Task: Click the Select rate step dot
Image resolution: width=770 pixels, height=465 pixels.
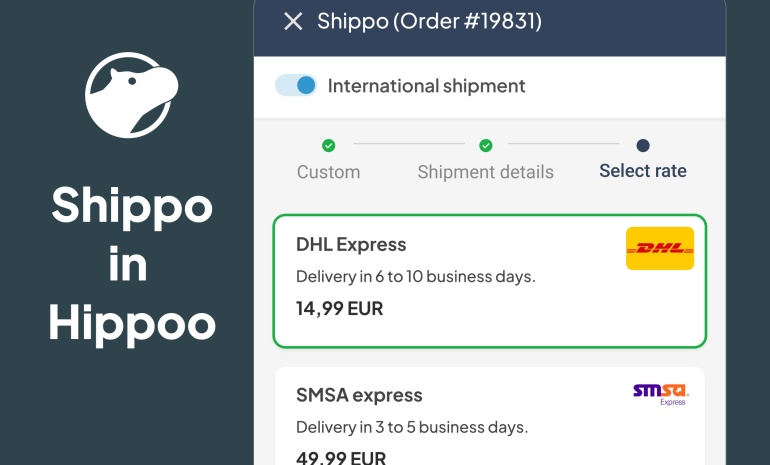Action: (x=643, y=145)
